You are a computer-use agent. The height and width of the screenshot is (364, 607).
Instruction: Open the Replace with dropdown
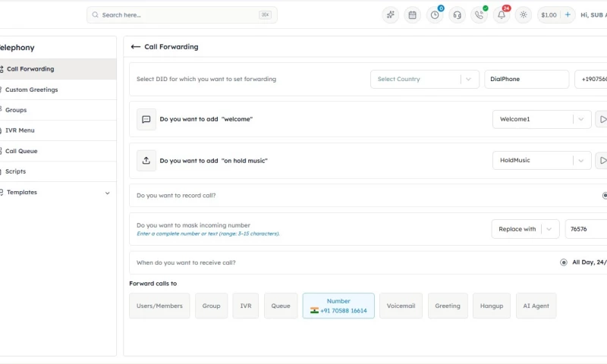coord(525,229)
